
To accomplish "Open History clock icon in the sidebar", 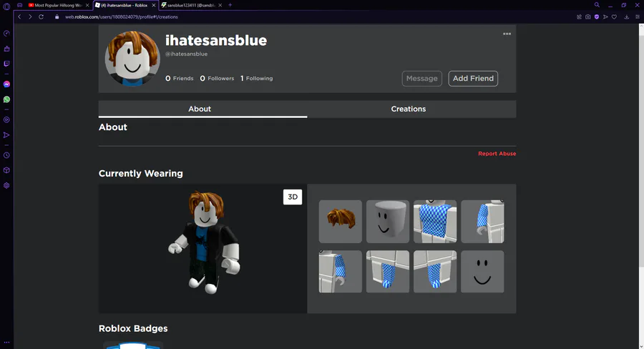I will click(6, 155).
